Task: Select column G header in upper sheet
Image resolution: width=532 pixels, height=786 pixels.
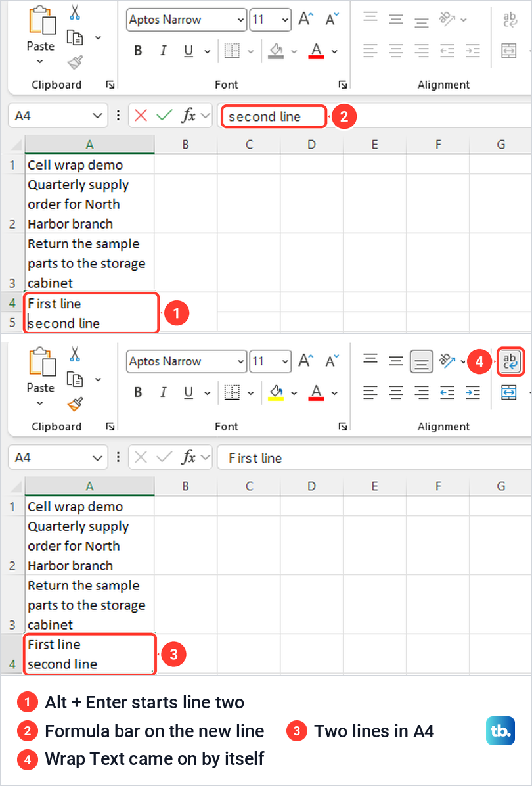Action: click(500, 145)
